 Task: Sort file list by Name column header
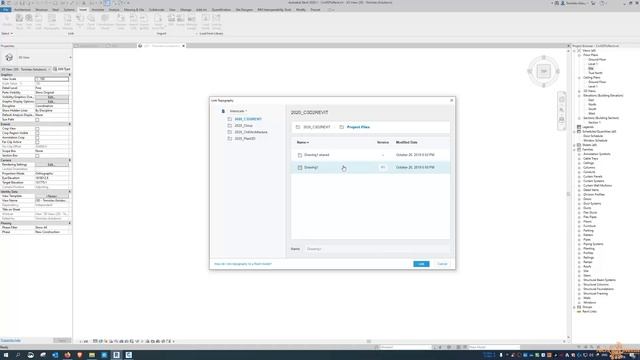click(x=302, y=142)
